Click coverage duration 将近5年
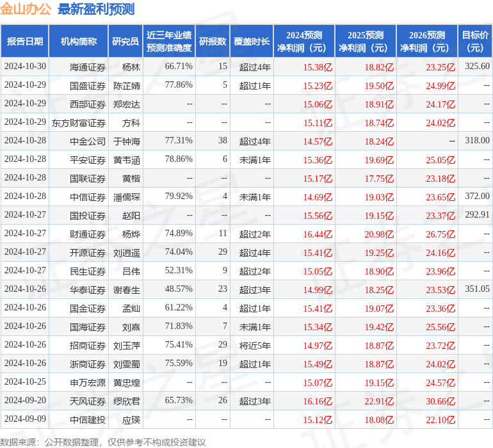Screen dimensions: 493x448 (x=255, y=346)
